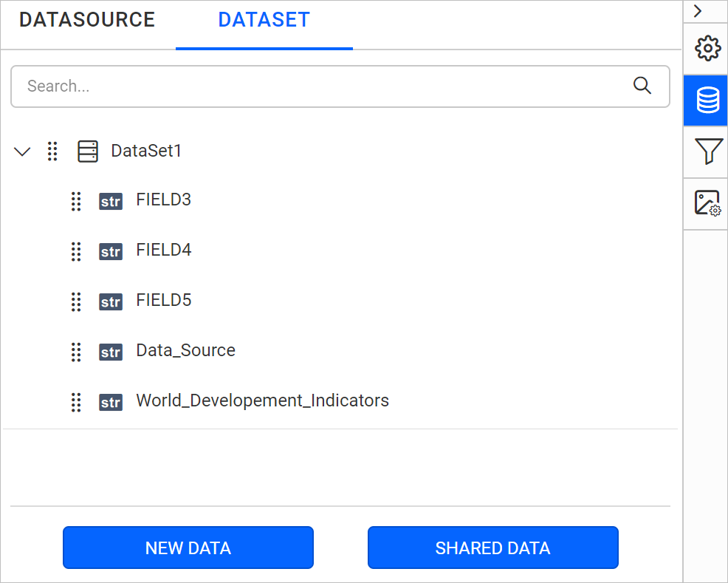728x583 pixels.
Task: Focus the Search input field
Action: tap(340, 86)
